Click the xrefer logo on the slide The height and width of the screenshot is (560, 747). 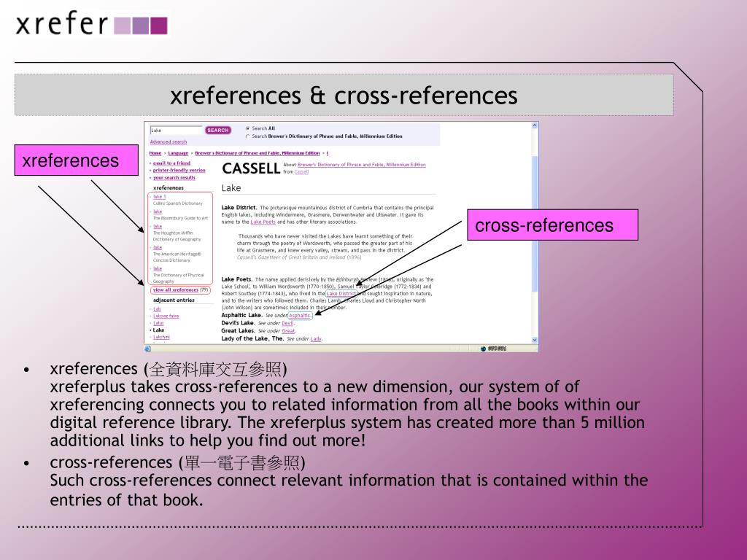point(92,24)
